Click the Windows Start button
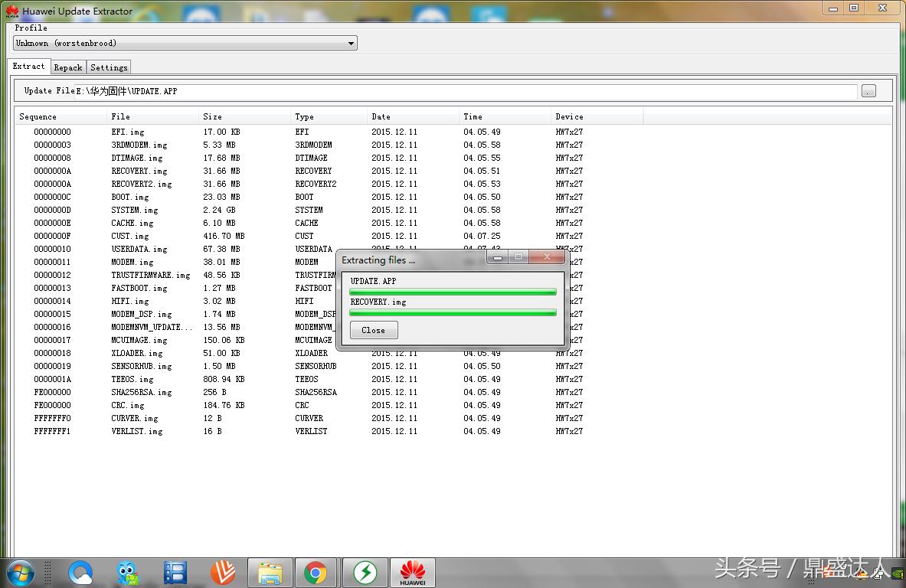The width and height of the screenshot is (906, 588). [x=20, y=572]
